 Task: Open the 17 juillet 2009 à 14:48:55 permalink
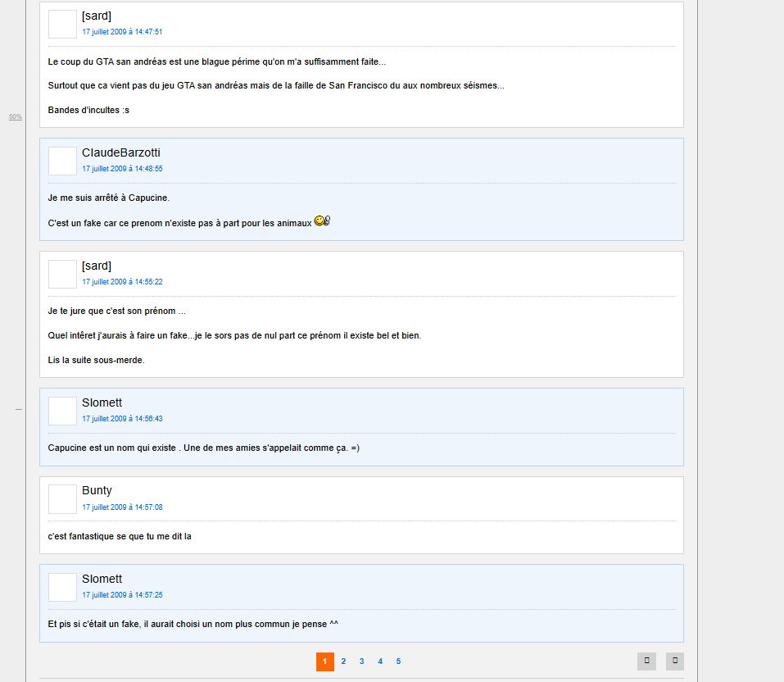point(123,169)
